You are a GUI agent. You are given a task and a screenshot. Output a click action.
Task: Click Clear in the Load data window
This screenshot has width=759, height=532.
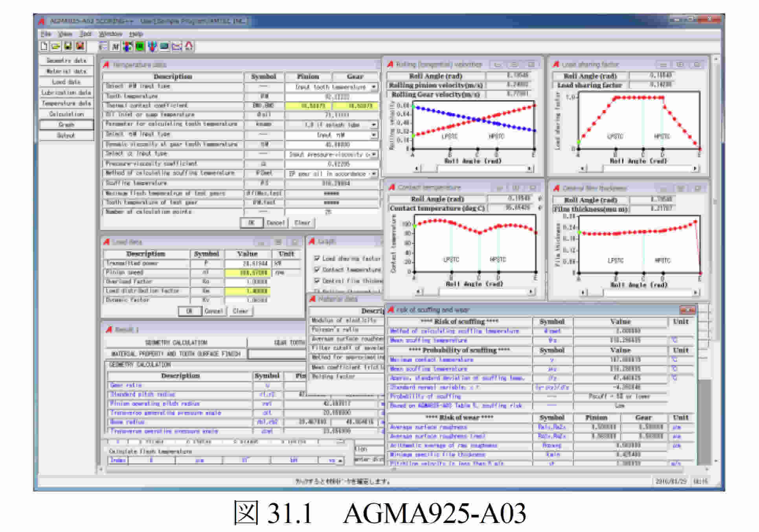240,311
